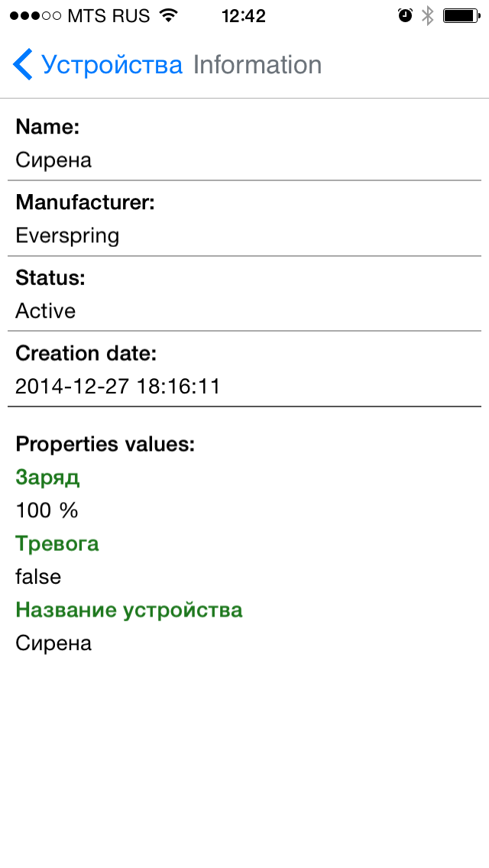Tap the green Тревога property label
Image resolution: width=489 pixels, height=868 pixels.
coord(57,544)
